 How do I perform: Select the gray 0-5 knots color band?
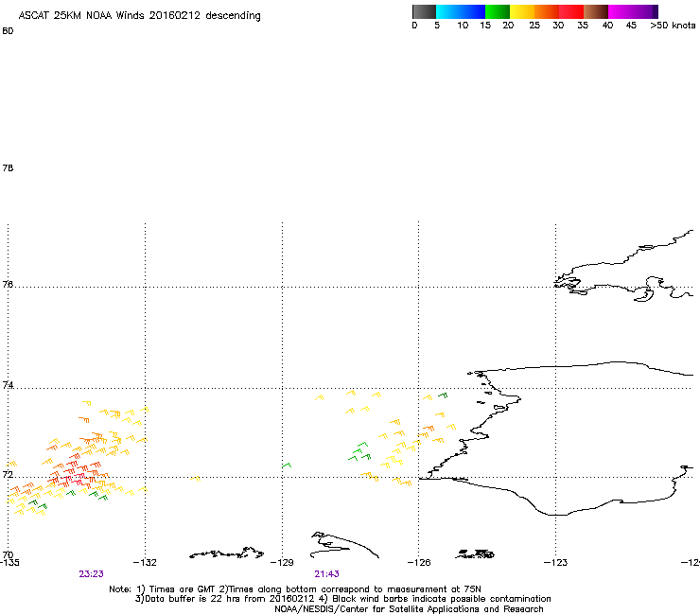pyautogui.click(x=425, y=11)
